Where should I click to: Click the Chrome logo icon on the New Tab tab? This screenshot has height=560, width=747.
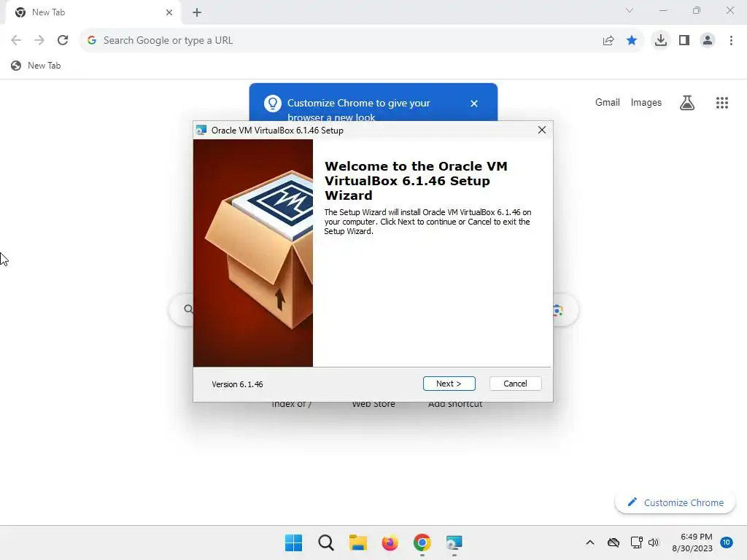pos(20,12)
